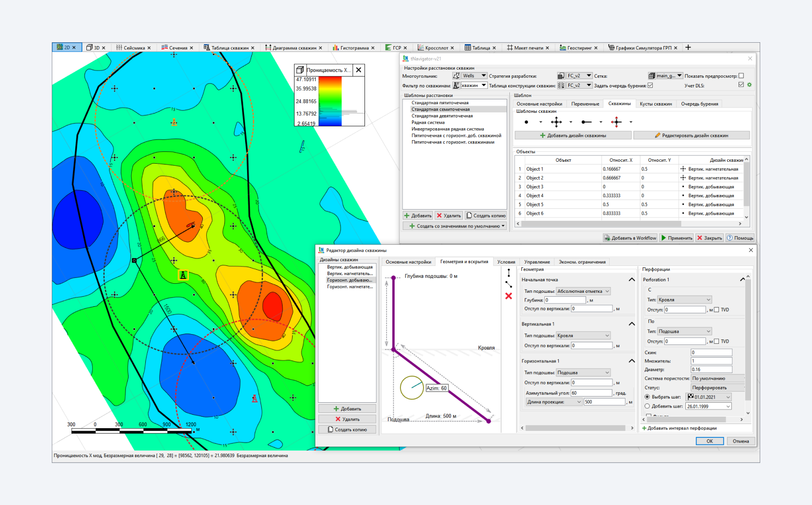The image size is (812, 505).
Task: Click the Геометрия panel horizontal scrollbar
Action: [x=575, y=428]
